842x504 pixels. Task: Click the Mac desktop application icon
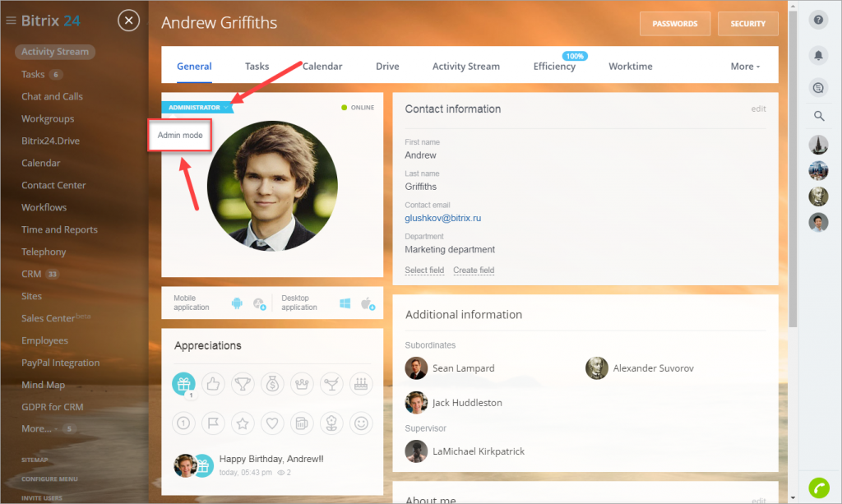pyautogui.click(x=368, y=303)
